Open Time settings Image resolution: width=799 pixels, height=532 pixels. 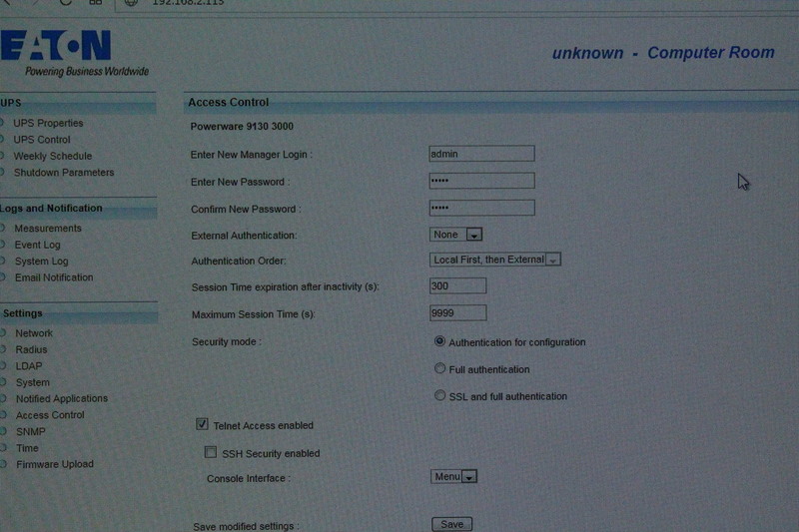coord(27,448)
